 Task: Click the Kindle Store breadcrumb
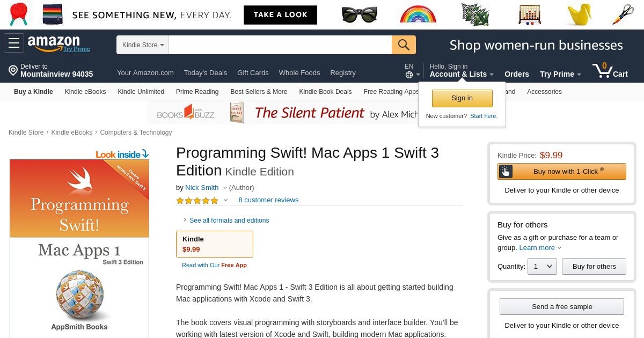tap(26, 133)
